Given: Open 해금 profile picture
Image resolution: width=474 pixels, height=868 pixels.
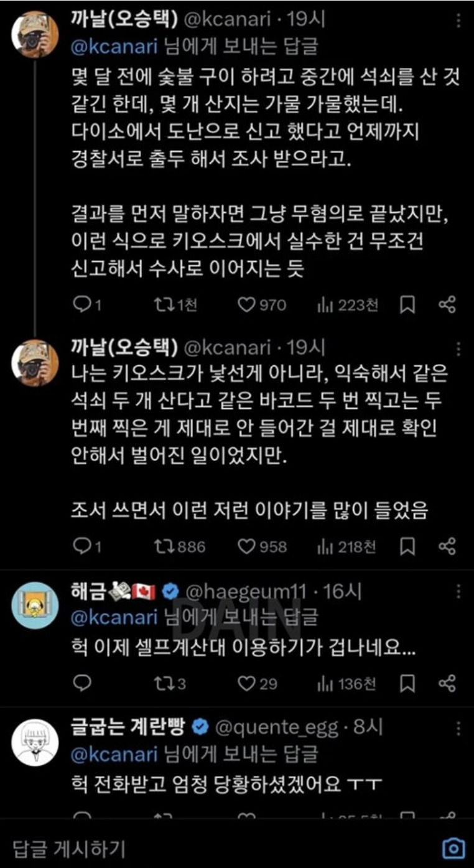Looking at the screenshot, I should (x=35, y=605).
